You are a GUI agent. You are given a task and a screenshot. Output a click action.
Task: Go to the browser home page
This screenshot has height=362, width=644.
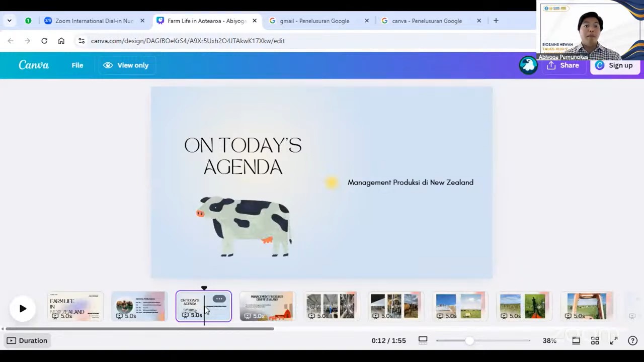click(61, 41)
